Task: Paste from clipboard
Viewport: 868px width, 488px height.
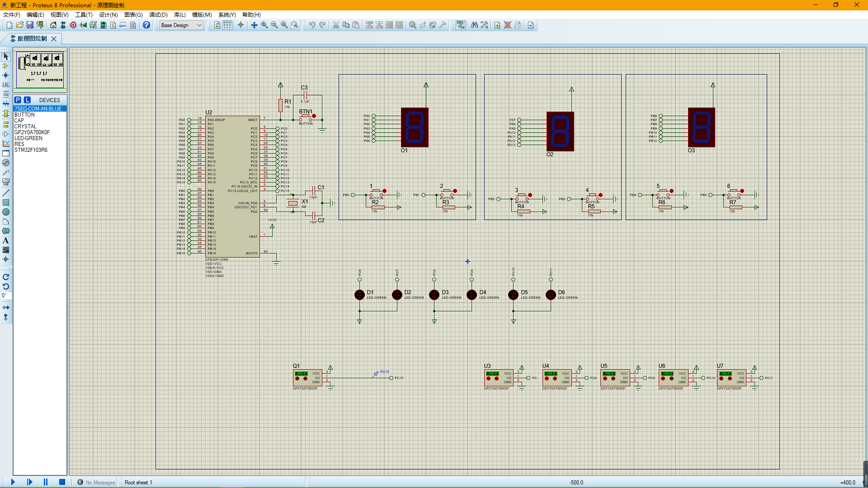Action: (356, 25)
